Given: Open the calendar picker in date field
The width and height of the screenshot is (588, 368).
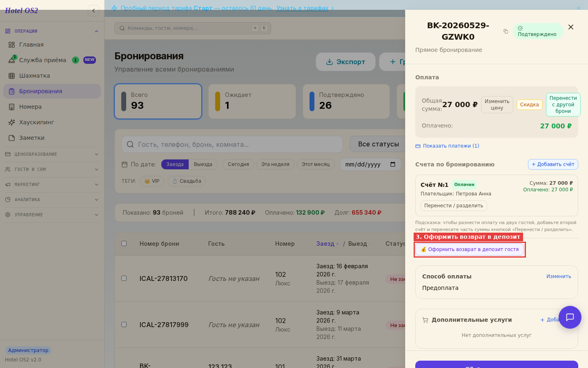Looking at the screenshot, I should [x=393, y=164].
